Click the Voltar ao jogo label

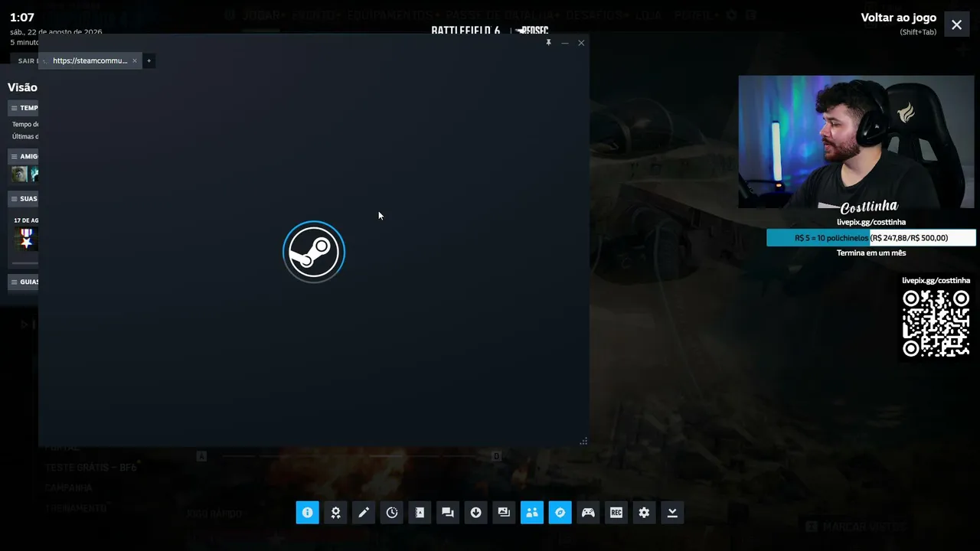899,18
